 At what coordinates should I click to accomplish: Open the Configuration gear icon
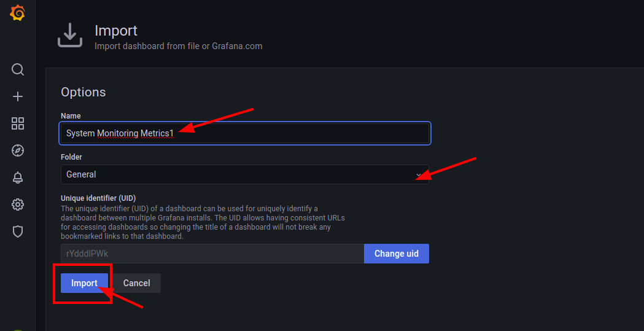(18, 204)
